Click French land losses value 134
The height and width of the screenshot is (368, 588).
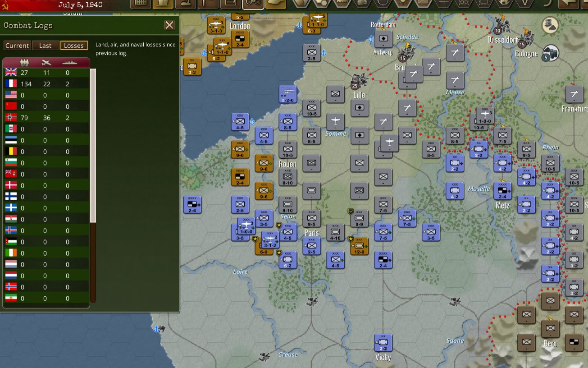coord(27,84)
